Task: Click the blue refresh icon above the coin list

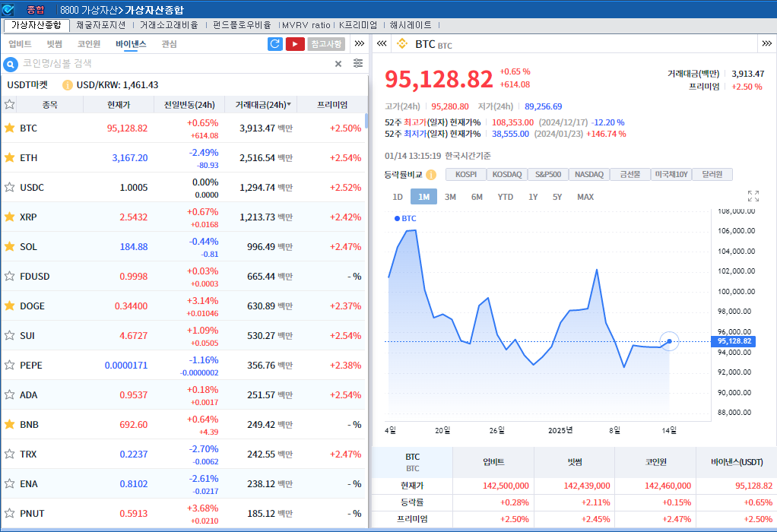Action: point(274,43)
